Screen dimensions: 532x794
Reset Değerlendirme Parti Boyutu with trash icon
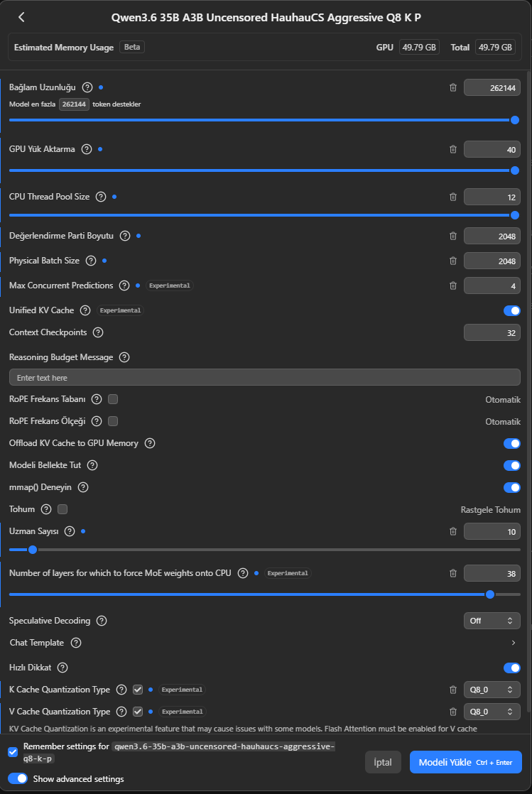click(453, 236)
